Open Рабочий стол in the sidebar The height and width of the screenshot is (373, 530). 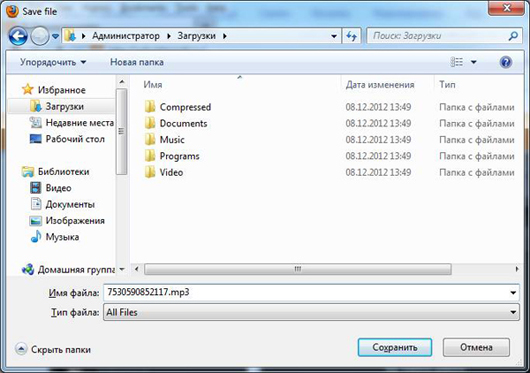coord(75,139)
